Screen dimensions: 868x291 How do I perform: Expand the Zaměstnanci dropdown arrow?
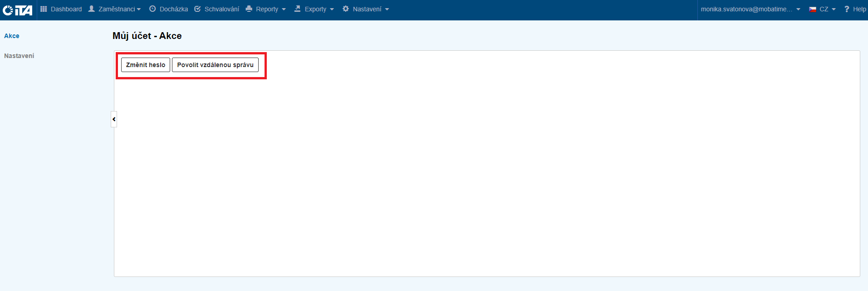tap(139, 10)
